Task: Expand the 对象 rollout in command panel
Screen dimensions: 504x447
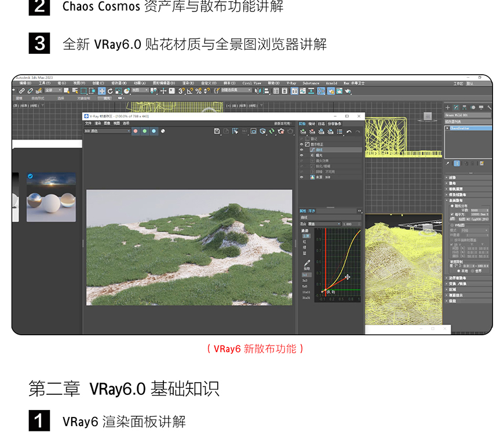Action: click(x=468, y=177)
